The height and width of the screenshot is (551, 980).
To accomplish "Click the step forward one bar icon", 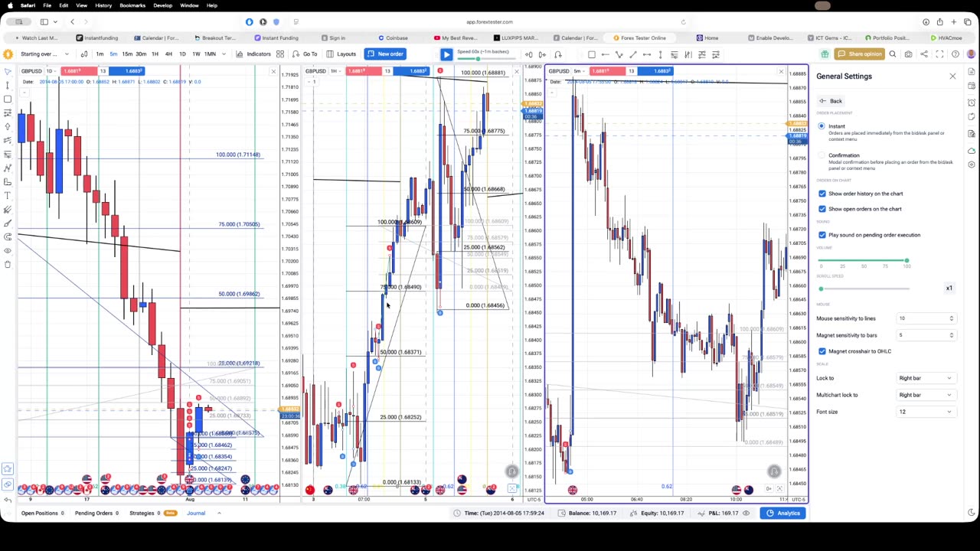I will tap(542, 54).
